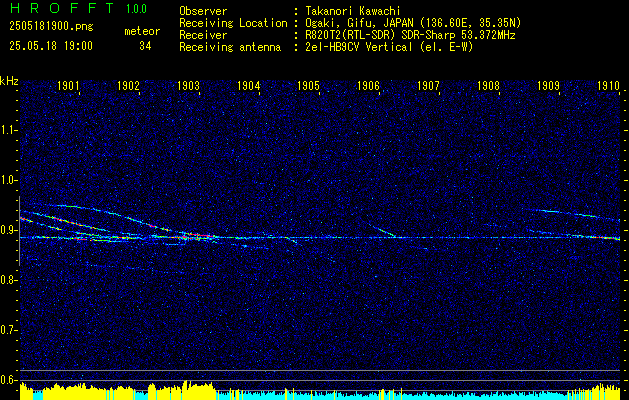The width and height of the screenshot is (629, 400).
Task: Click the meteor count 34
Action: coord(145,46)
